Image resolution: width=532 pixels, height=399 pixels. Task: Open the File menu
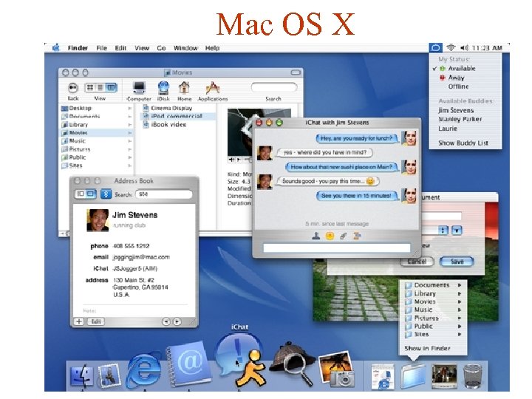(x=101, y=48)
